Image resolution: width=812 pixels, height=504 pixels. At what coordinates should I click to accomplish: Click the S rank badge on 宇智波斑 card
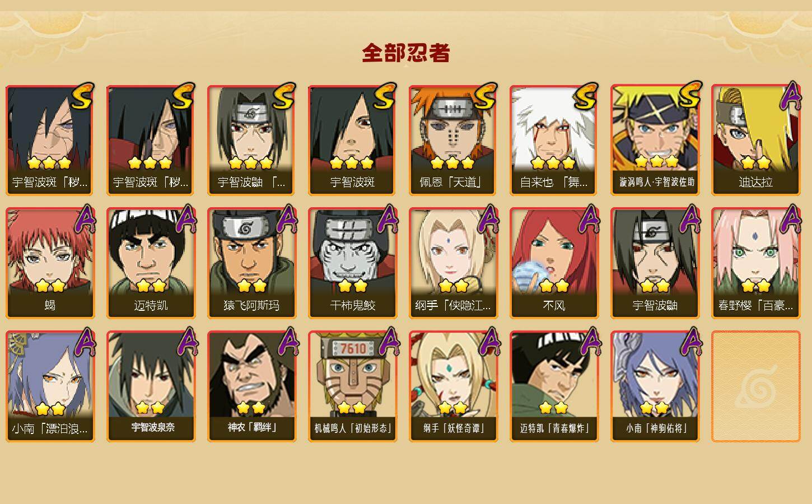click(385, 97)
